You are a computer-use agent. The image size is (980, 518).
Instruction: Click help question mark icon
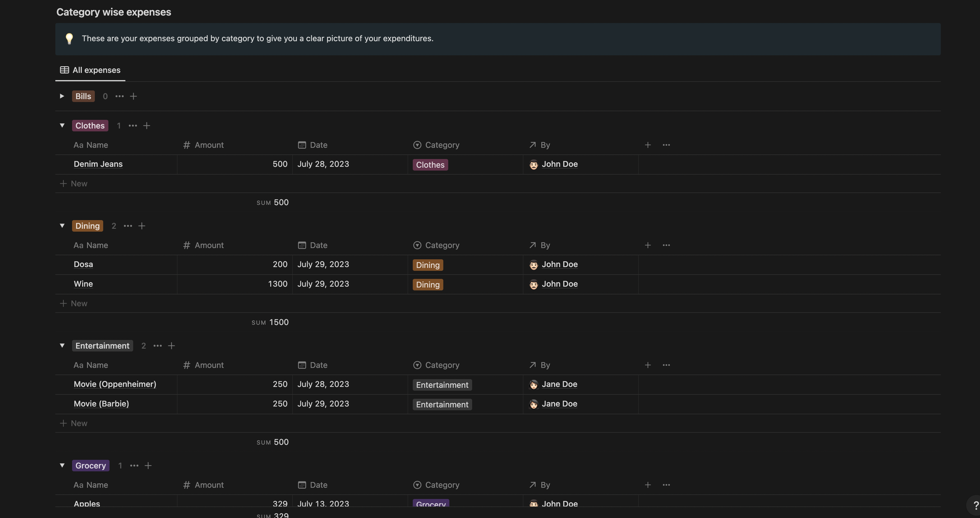point(975,506)
